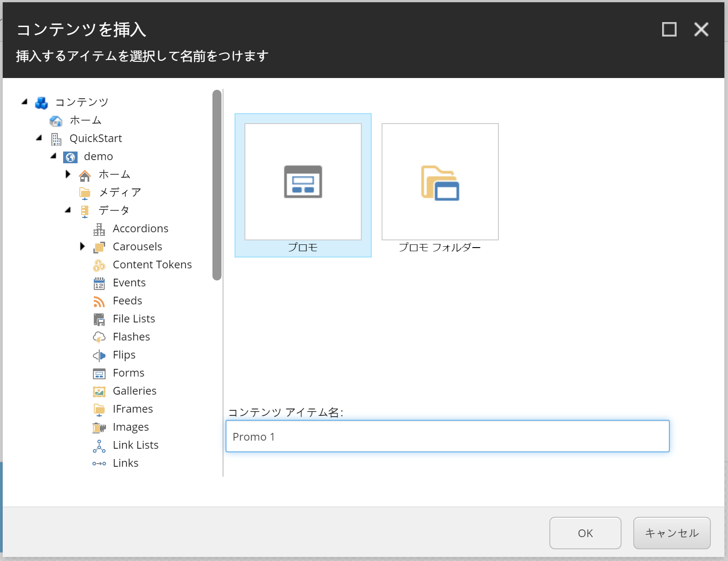The height and width of the screenshot is (561, 728).
Task: Click the Content Tokens coins icon
Action: click(x=99, y=265)
